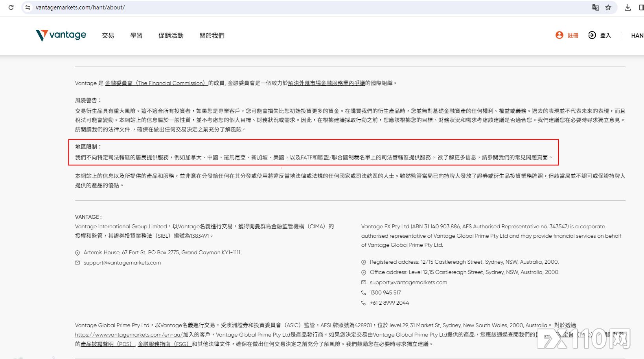Open the vantagemarkets.com/en-au link
Viewport: 644px width, 359px height.
(129, 335)
